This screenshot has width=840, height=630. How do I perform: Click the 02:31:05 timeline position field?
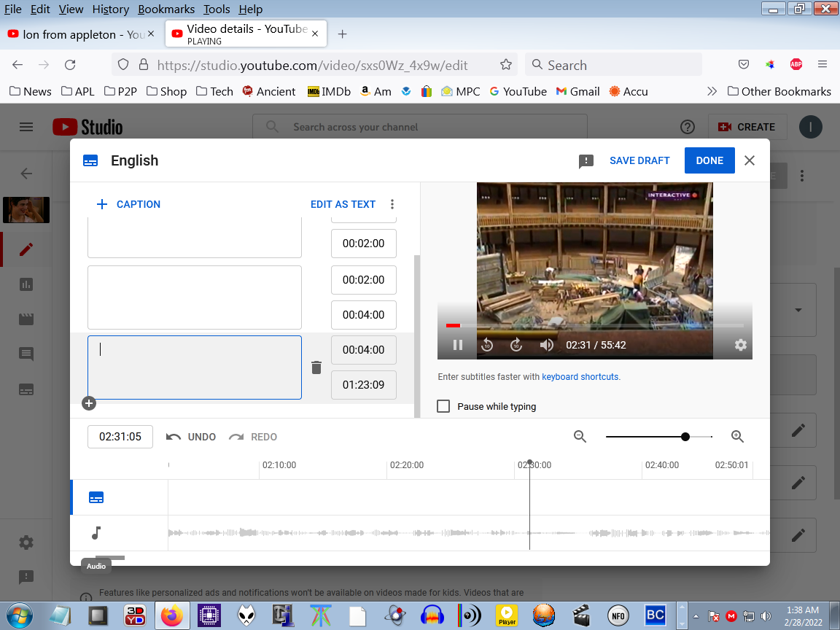point(120,437)
